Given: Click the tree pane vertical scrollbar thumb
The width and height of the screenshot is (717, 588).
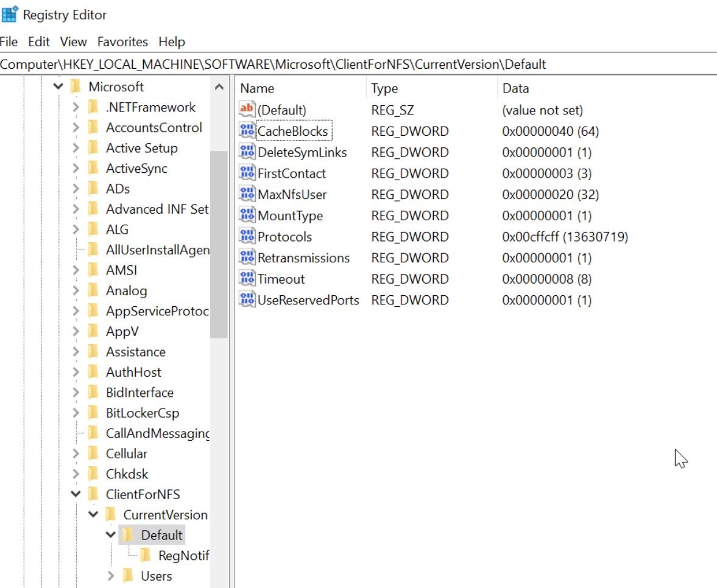Looking at the screenshot, I should 219,243.
